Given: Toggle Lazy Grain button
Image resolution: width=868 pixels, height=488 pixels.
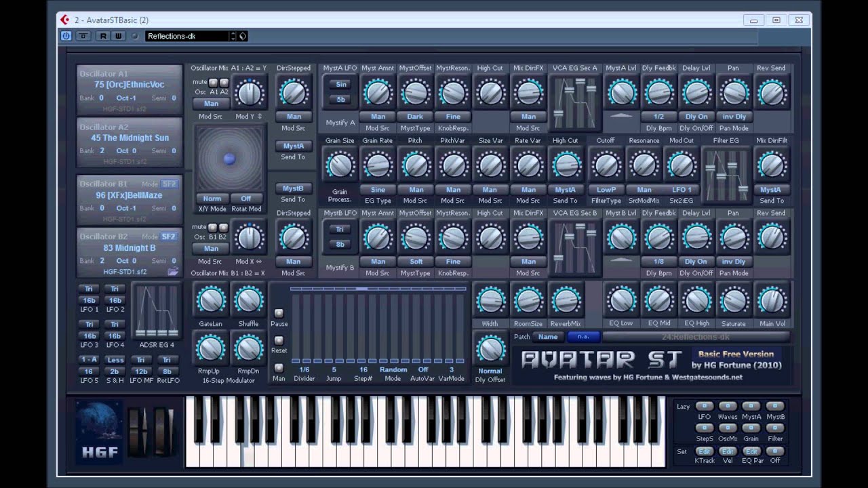Looking at the screenshot, I should click(751, 428).
